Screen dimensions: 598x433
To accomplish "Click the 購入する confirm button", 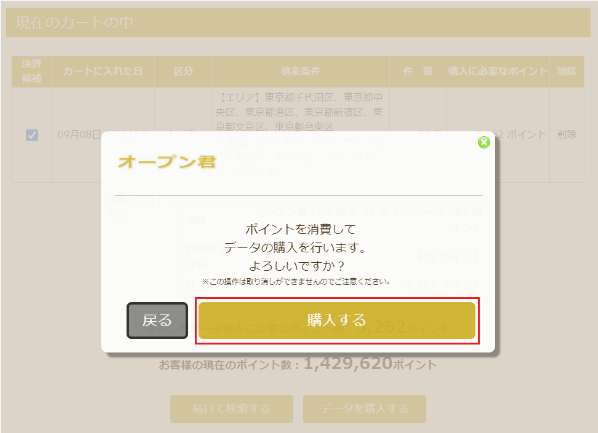I will tap(337, 320).
